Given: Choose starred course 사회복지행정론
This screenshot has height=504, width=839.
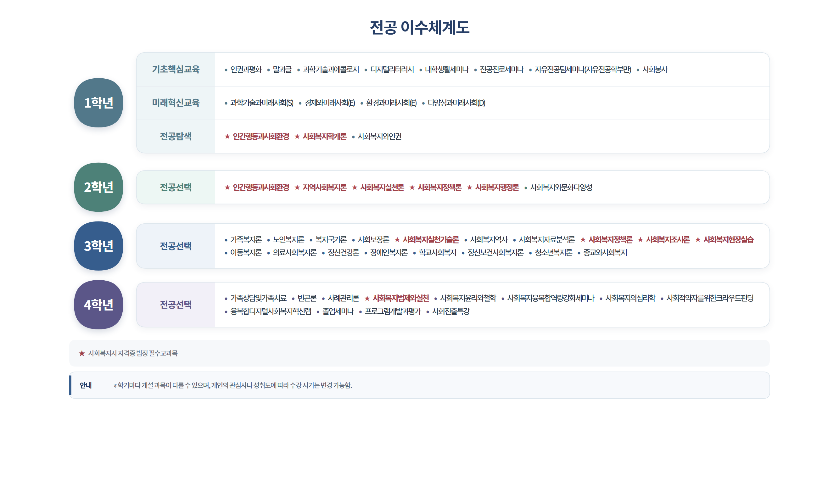Looking at the screenshot, I should 497,187.
